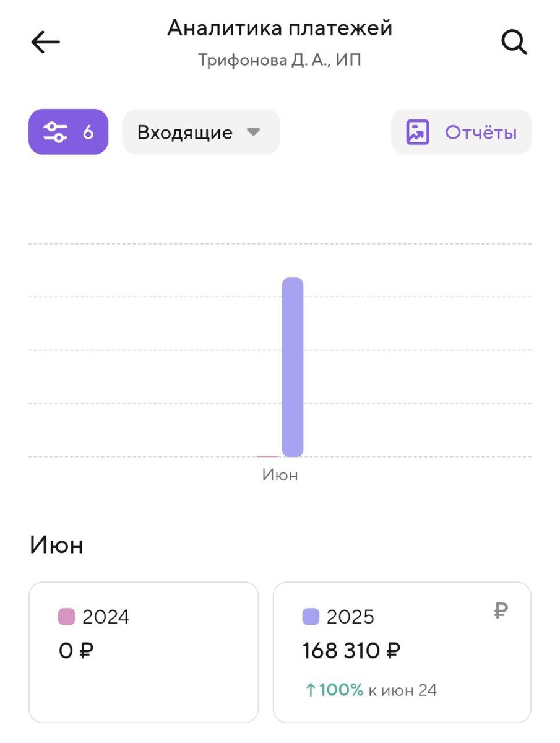Tap the purple filter button showing 6
560x743 pixels.
68,132
